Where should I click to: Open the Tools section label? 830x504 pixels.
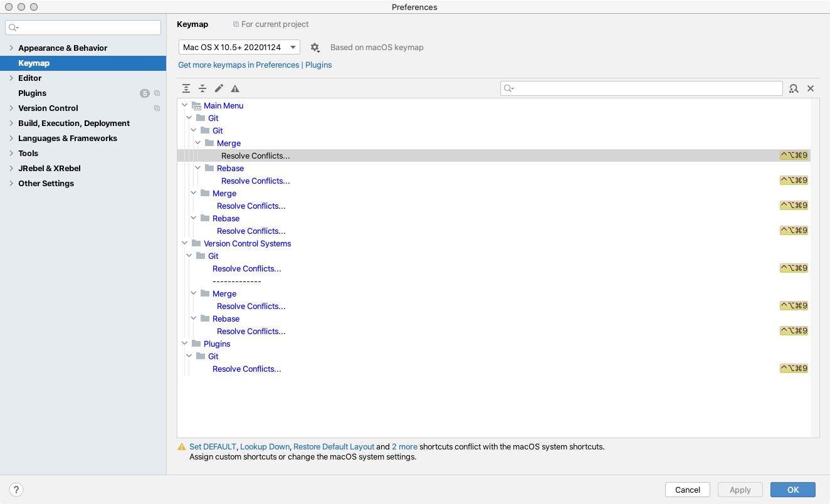[28, 154]
